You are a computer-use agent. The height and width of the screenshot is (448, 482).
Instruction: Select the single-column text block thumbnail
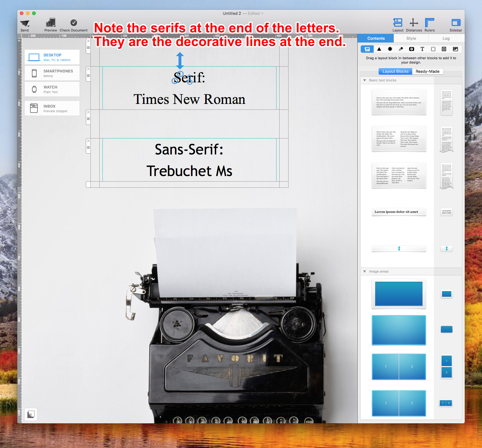click(x=399, y=102)
